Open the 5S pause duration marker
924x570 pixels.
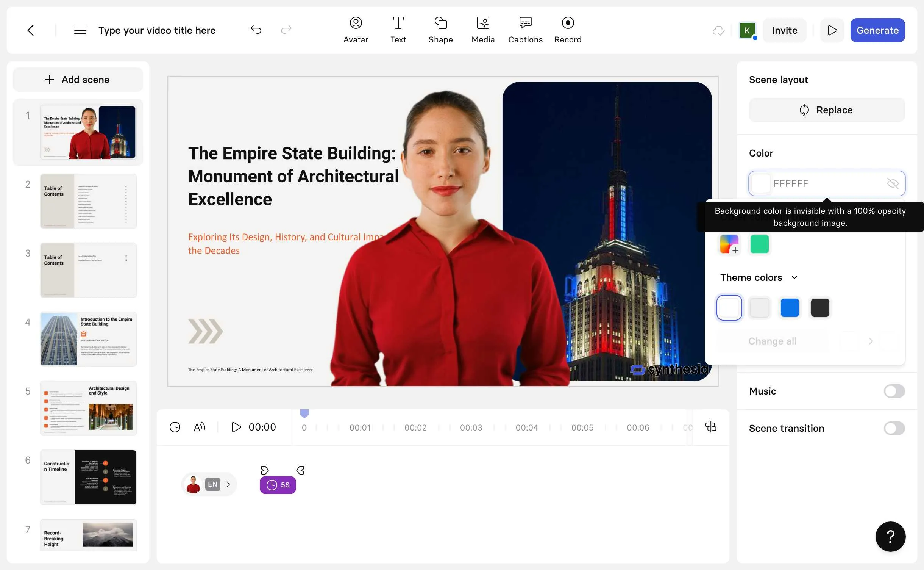[278, 485]
